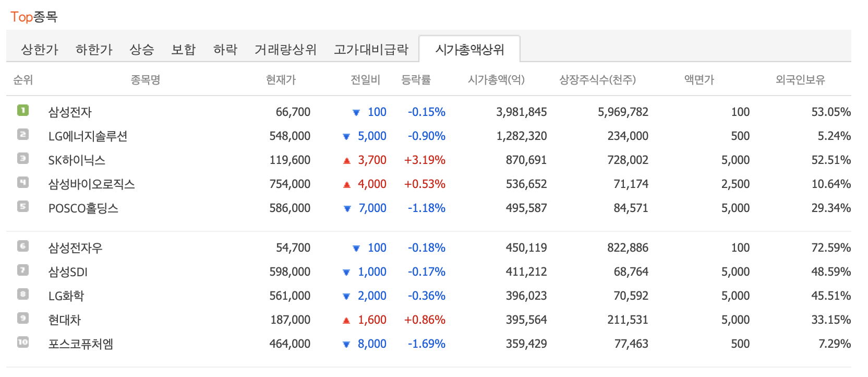868x377 pixels.
Task: Open 삼성바이오로직스 stock link
Action: [x=91, y=184]
